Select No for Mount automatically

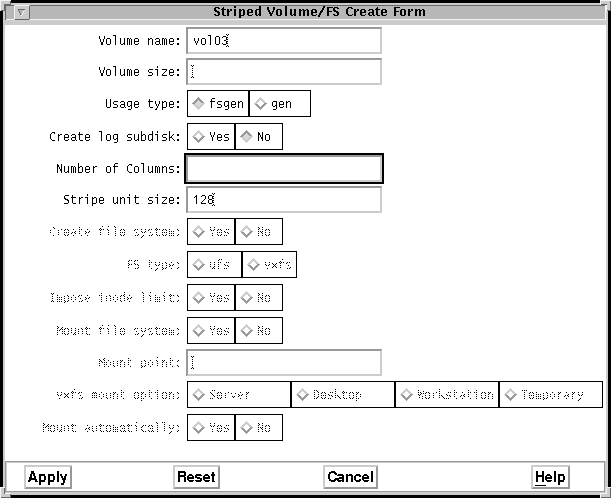tap(258, 428)
